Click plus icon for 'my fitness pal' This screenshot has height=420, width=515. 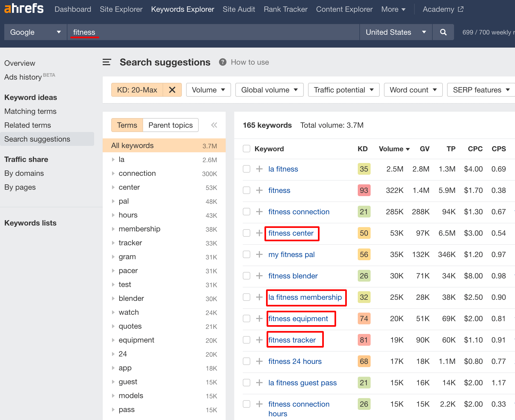point(259,254)
